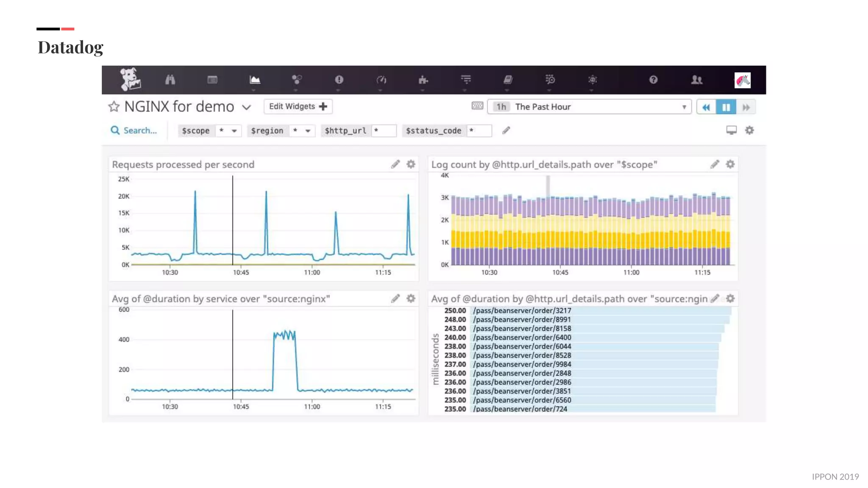Open Log count widget settings gear
The height and width of the screenshot is (488, 868).
point(730,164)
